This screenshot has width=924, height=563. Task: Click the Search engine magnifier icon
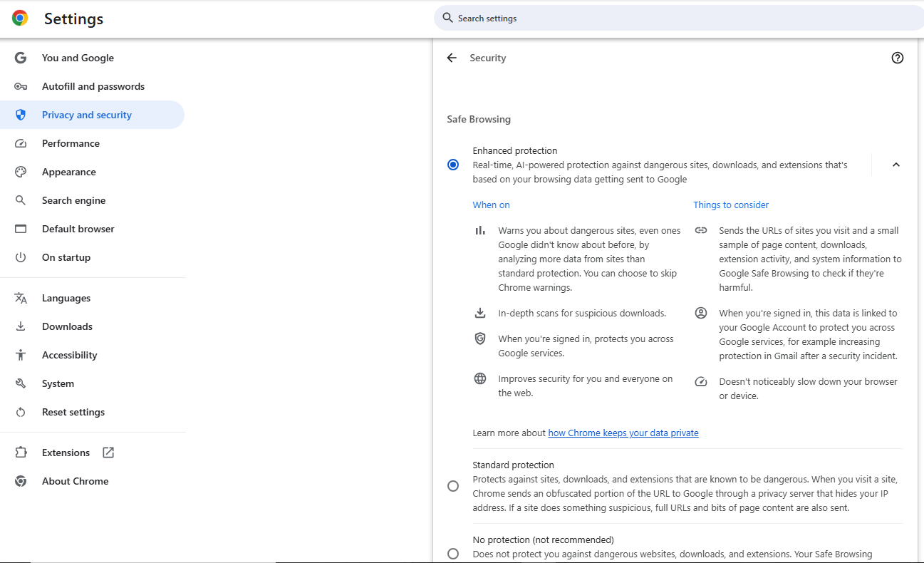click(21, 200)
